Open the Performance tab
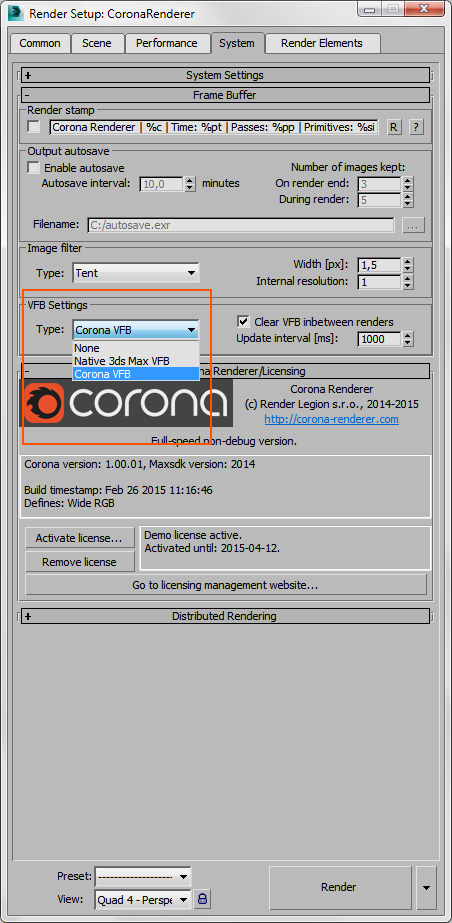Viewport: 452px width, 923px height. (167, 44)
